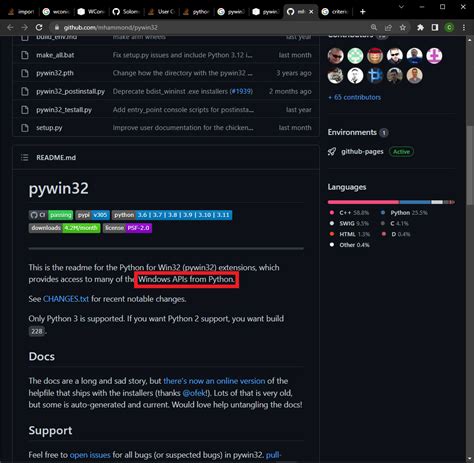Click file icon for pywin32.pth
Image resolution: width=474 pixels, height=463 pixels.
[24, 73]
